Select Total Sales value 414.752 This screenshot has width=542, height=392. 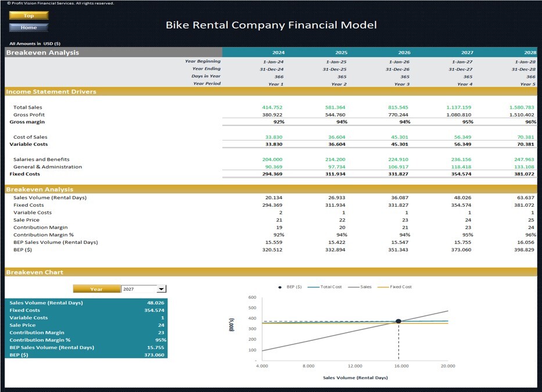pos(272,107)
